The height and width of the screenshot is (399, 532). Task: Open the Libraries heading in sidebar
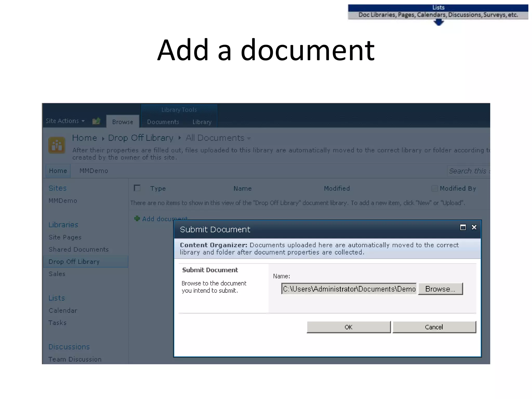tap(63, 225)
